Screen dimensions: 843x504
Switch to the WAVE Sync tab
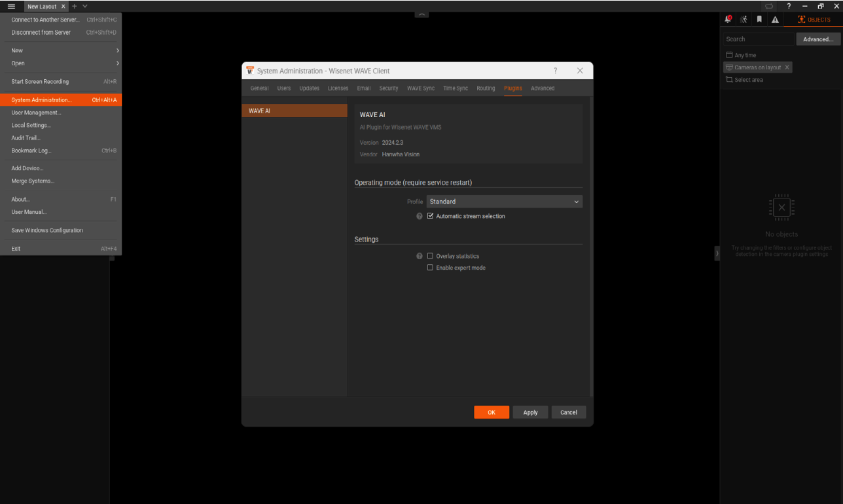click(420, 88)
